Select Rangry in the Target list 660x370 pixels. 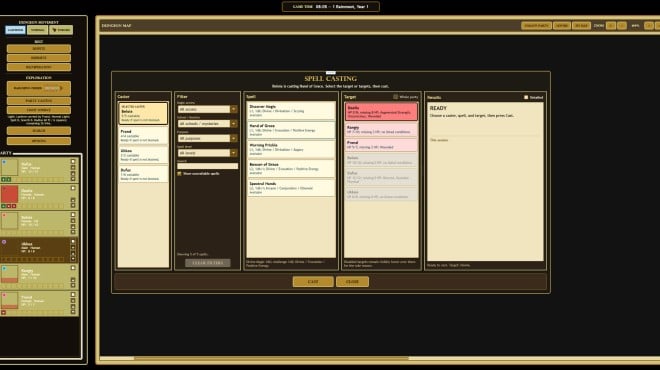point(381,130)
